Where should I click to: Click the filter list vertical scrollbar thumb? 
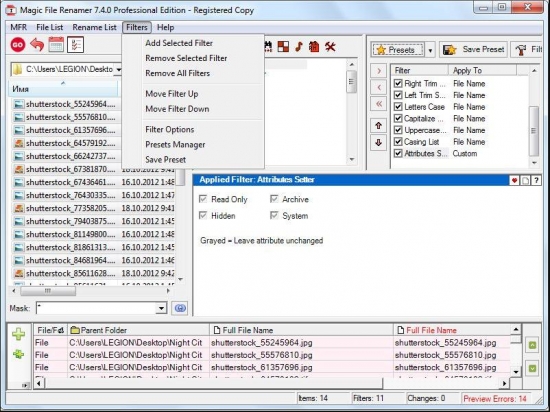pyautogui.click(x=534, y=131)
